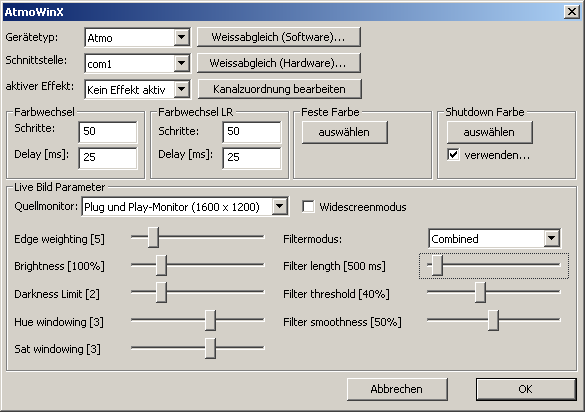585x412 pixels.
Task: Click the Live Bild Parameter group label
Action: 59,187
